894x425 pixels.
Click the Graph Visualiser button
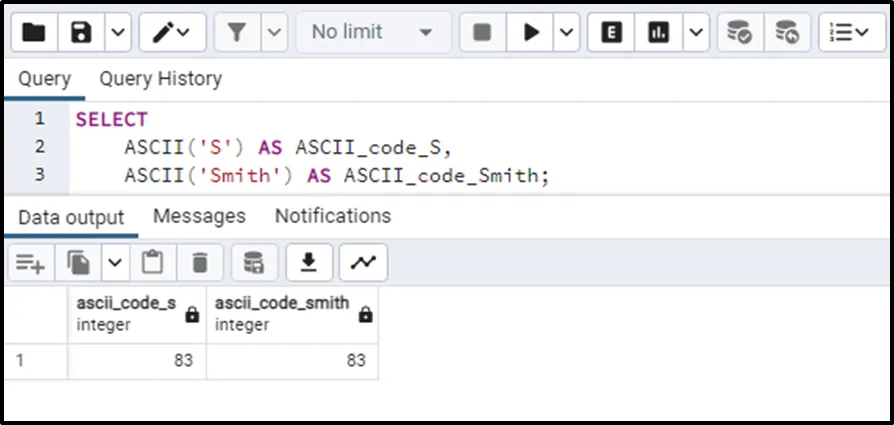coord(363,263)
